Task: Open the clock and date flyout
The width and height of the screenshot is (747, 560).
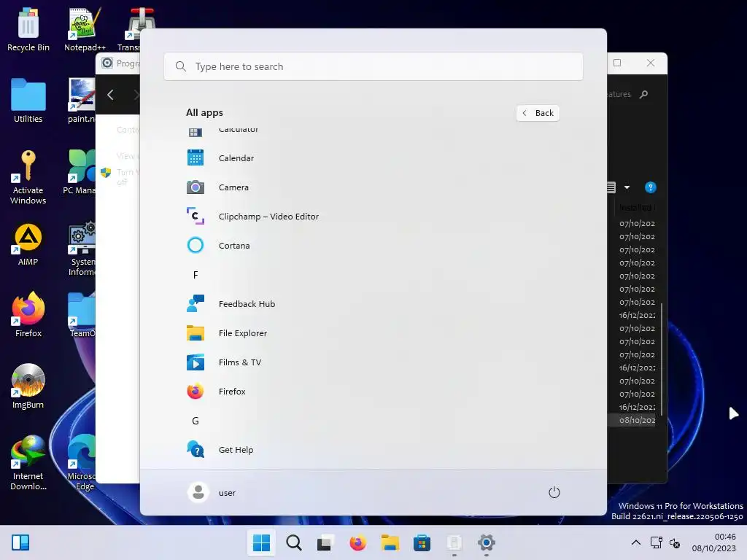Action: coord(713,542)
